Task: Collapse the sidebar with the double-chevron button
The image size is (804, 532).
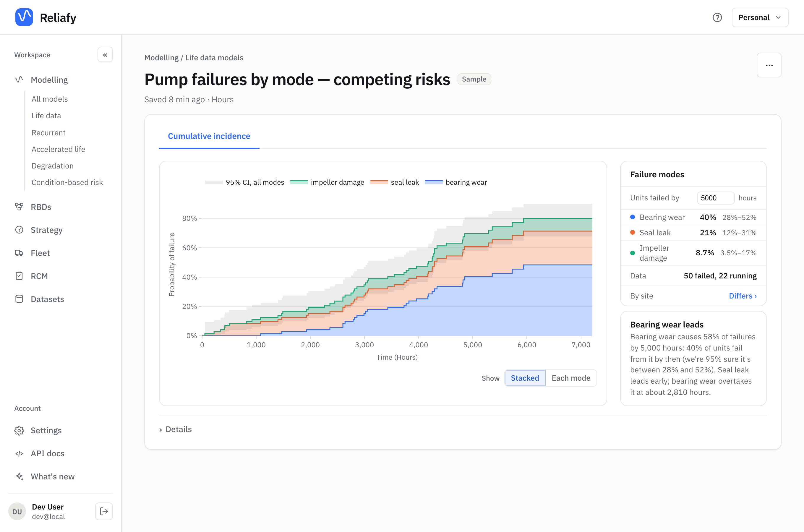Action: coord(105,55)
